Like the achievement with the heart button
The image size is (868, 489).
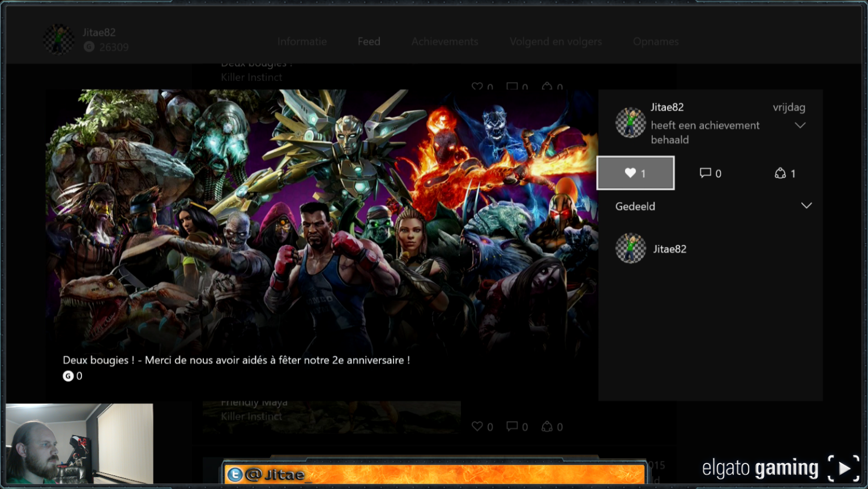[x=635, y=173]
